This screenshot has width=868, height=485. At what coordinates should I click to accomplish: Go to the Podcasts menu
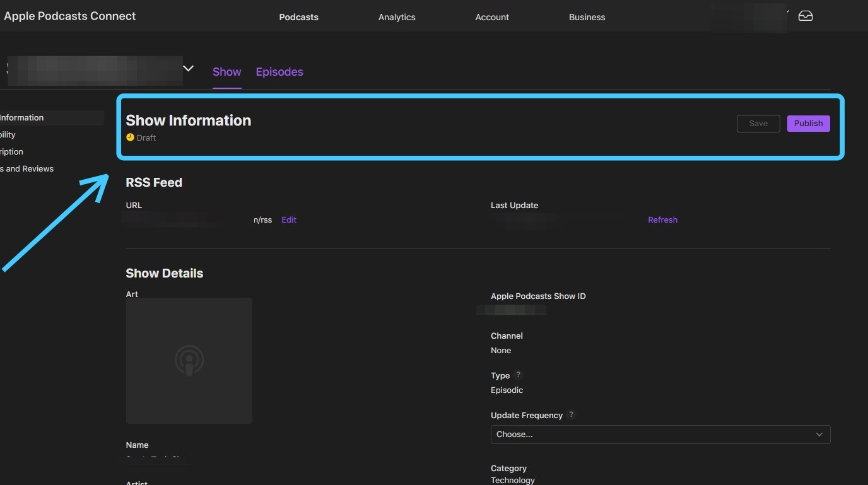pos(298,17)
